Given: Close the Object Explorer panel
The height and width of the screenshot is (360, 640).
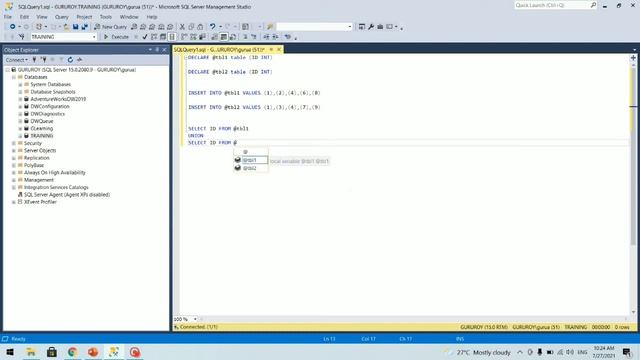Looking at the screenshot, I should click(164, 49).
